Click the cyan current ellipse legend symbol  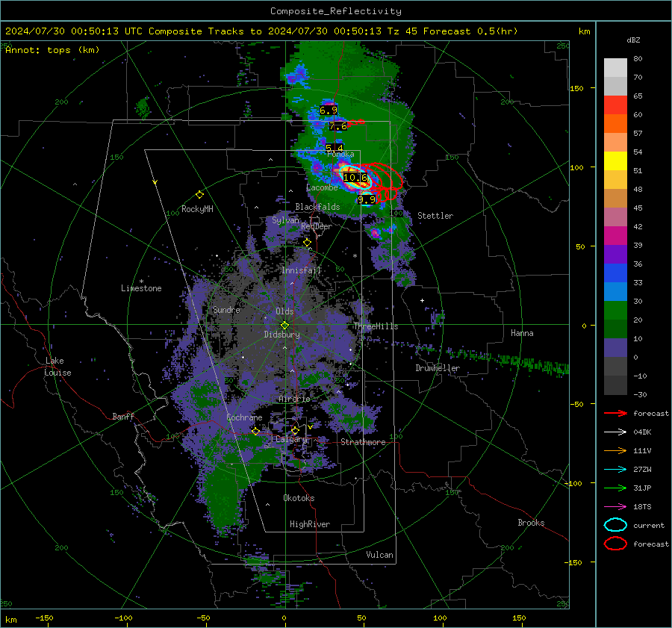click(615, 525)
